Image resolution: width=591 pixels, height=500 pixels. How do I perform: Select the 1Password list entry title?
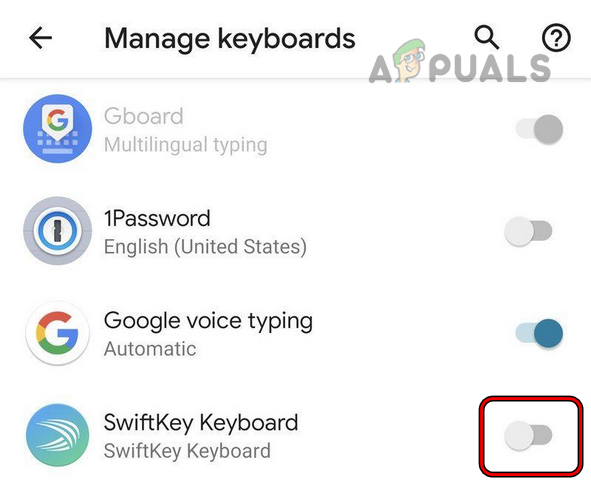click(157, 218)
